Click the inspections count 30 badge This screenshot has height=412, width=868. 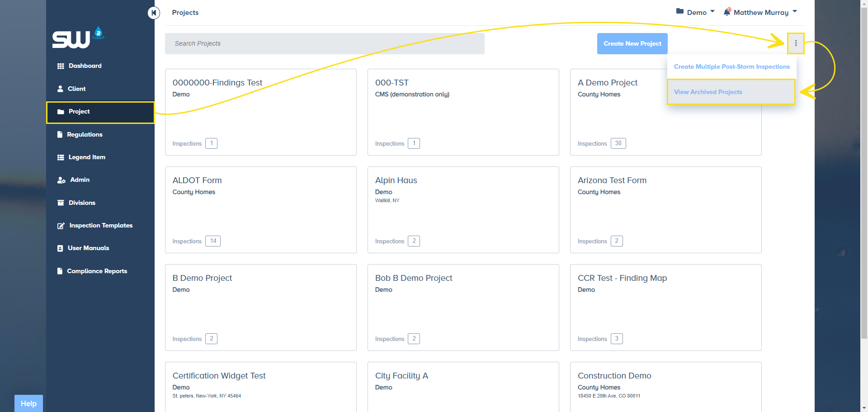[x=618, y=143]
